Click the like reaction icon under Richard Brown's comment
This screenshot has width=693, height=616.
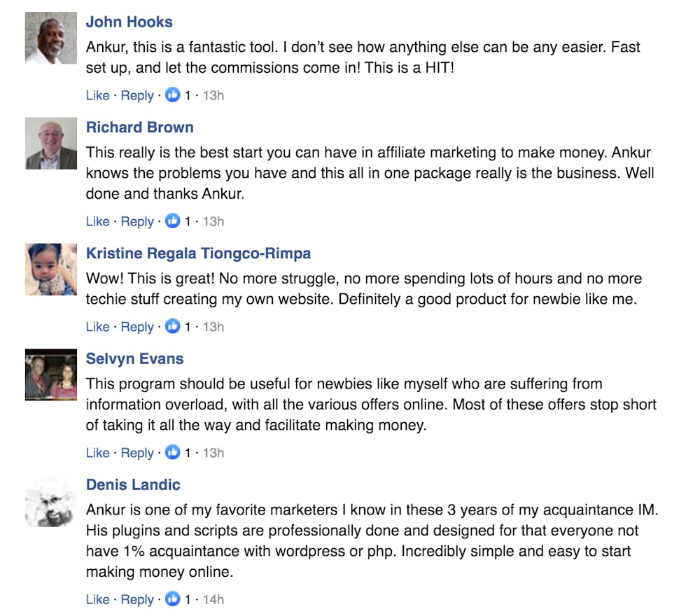click(x=173, y=221)
